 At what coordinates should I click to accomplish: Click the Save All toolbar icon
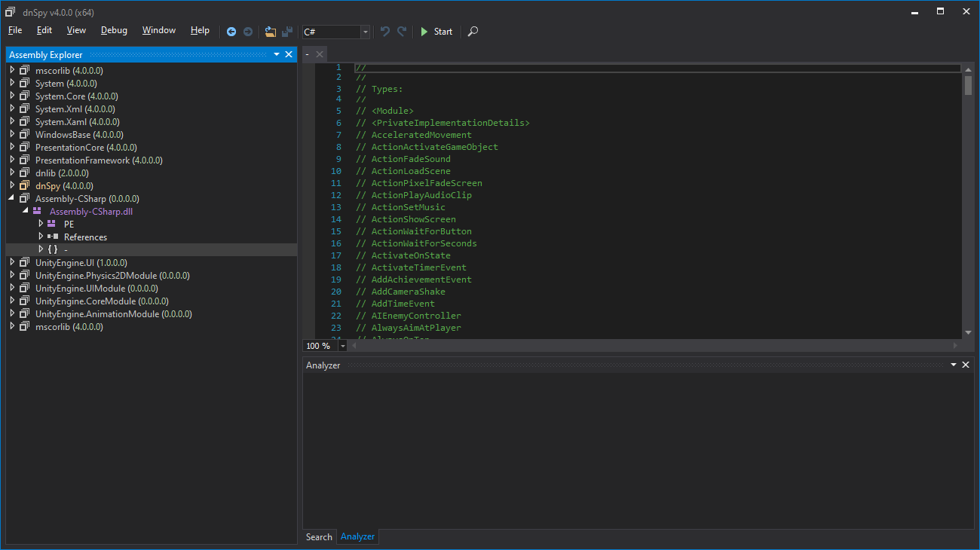coord(286,32)
